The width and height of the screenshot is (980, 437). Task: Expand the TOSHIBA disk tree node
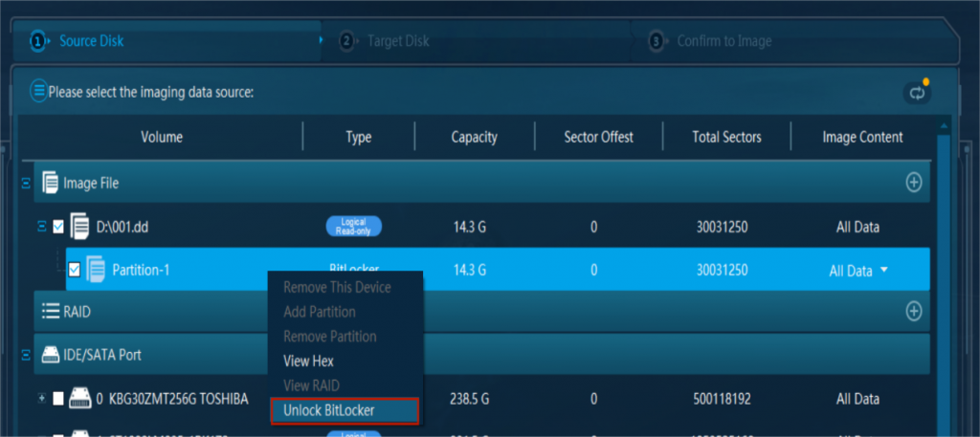click(41, 399)
